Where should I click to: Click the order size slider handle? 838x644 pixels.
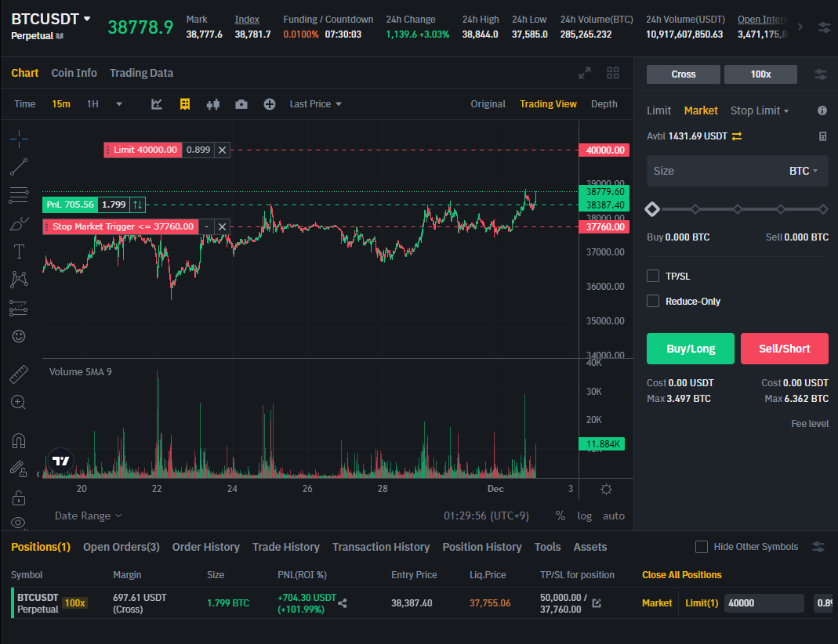[x=652, y=209]
